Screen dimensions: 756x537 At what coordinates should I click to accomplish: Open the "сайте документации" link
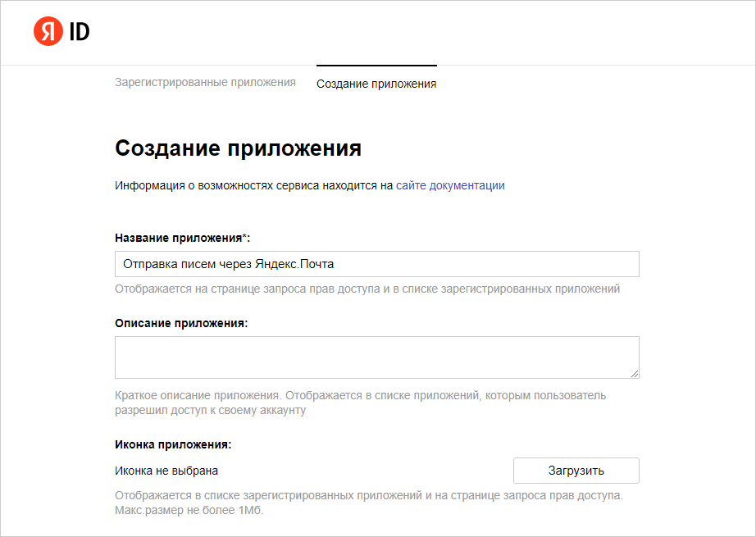click(450, 185)
